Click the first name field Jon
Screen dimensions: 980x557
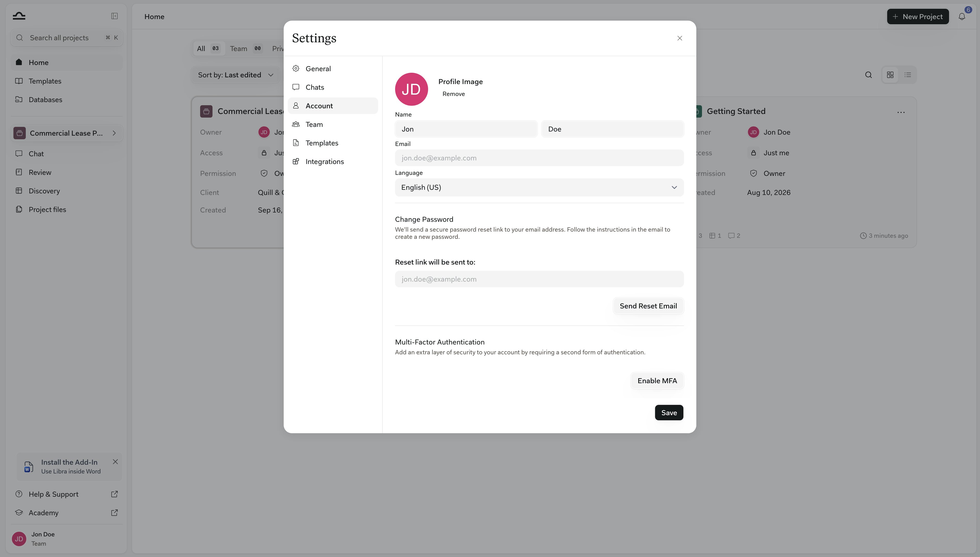(466, 129)
